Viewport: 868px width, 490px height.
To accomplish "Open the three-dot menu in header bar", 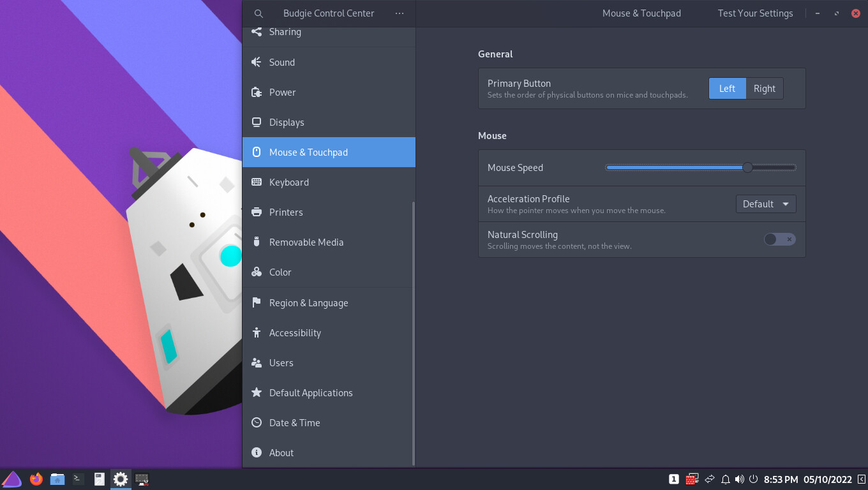I will [400, 13].
